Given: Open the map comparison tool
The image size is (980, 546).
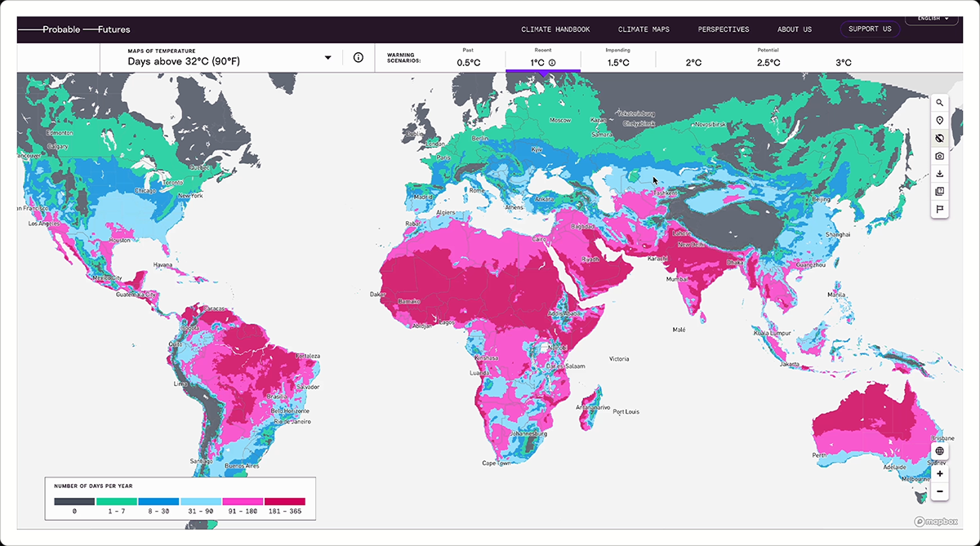Looking at the screenshot, I should point(939,191).
